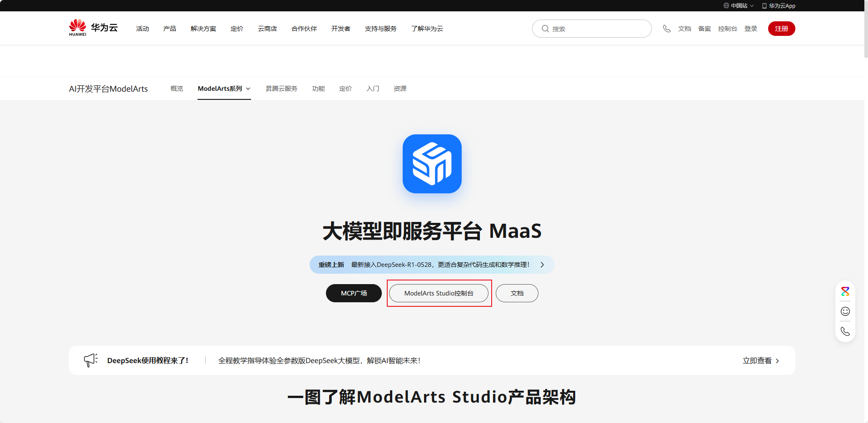The image size is (868, 423).
Task: Click the phone contact floating icon
Action: [845, 331]
